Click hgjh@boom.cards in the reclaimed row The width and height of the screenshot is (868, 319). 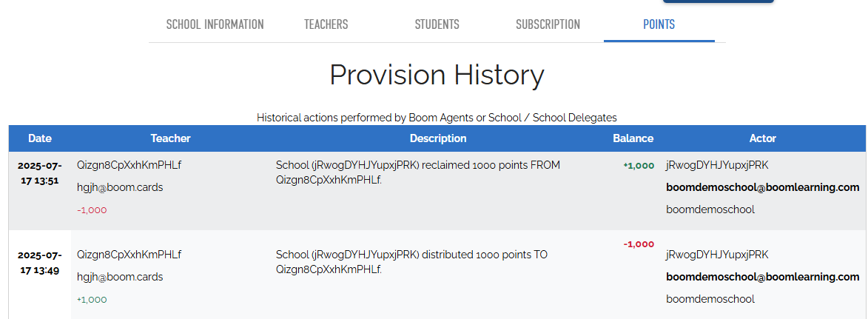[120, 188]
